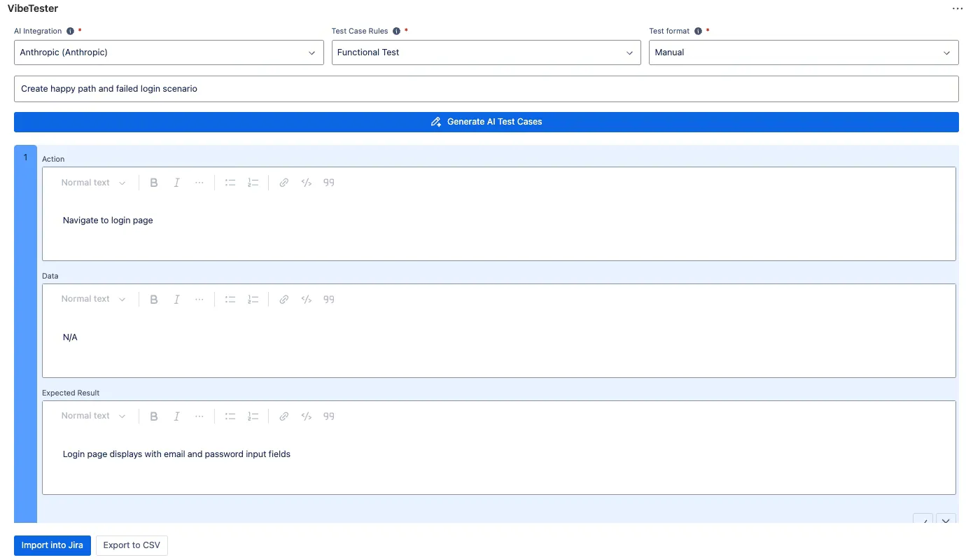This screenshot has height=560, width=980.
Task: Open the VibeTester more options menu
Action: click(958, 8)
